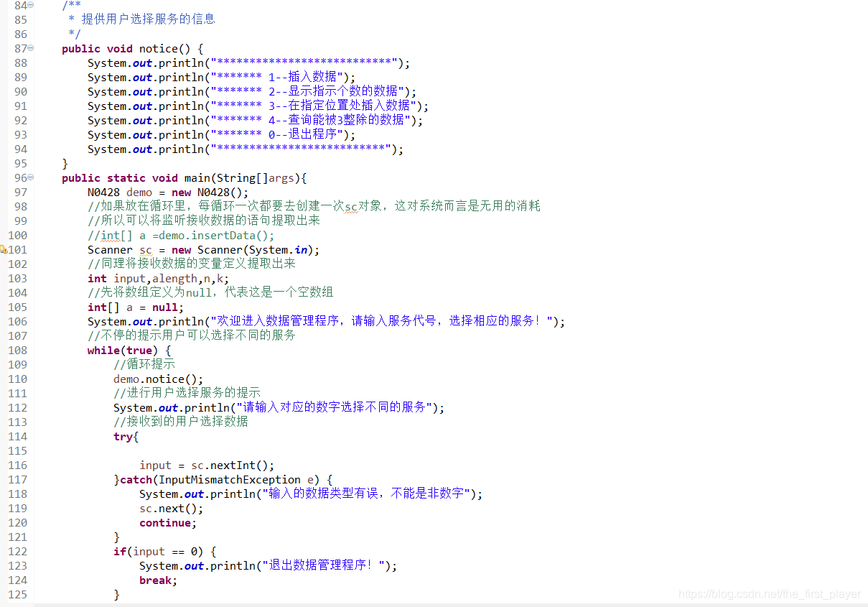
Task: Click the string "******* 2--显示指示个数的数据"
Action: [x=309, y=91]
